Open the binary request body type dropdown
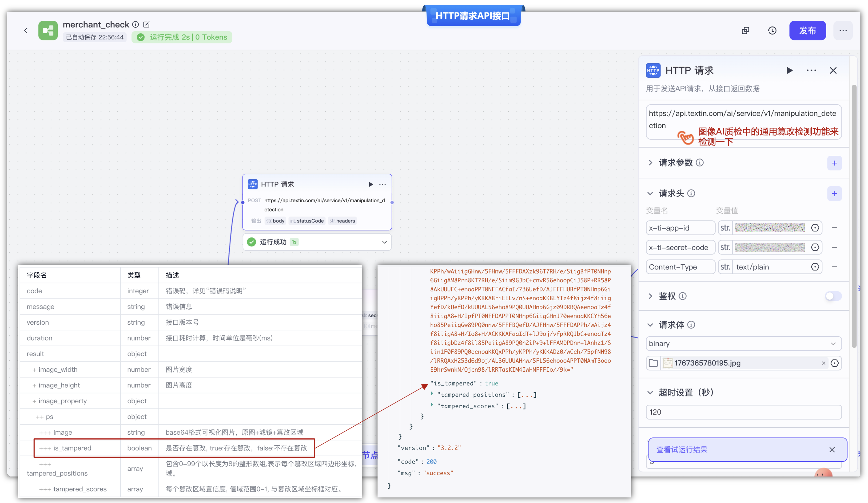The height and width of the screenshot is (503, 868). (x=743, y=344)
